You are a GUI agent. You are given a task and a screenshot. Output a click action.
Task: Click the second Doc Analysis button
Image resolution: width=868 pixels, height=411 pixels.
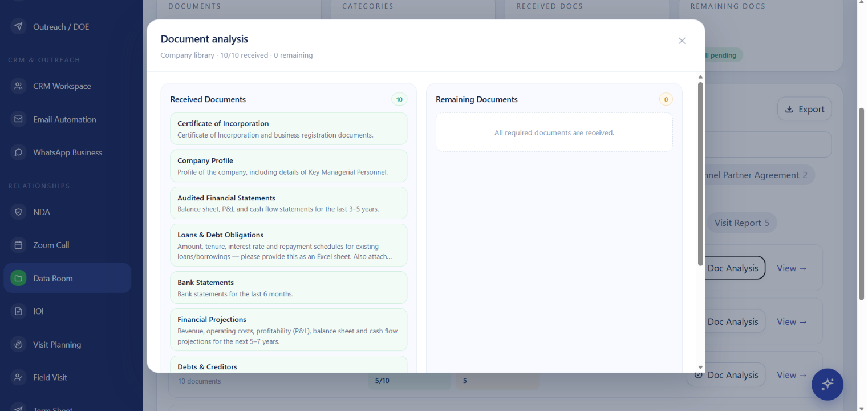tap(734, 321)
